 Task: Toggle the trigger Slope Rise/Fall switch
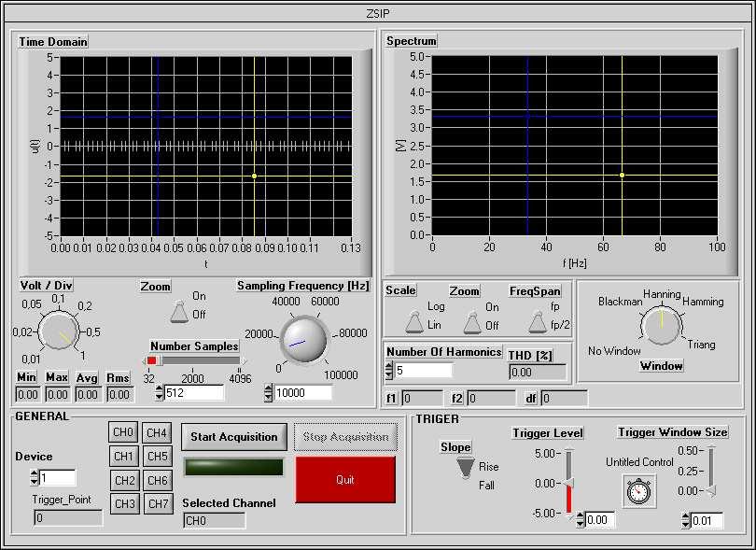pos(466,468)
